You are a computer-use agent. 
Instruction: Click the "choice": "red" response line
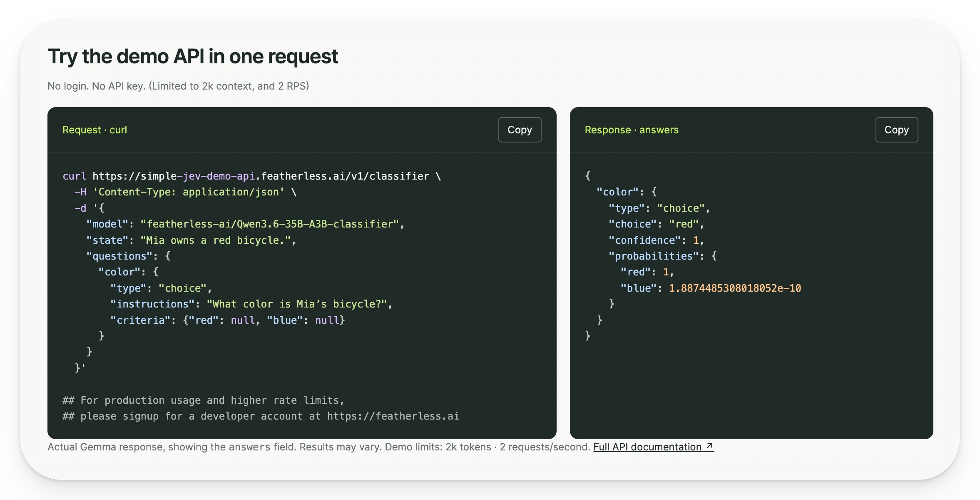pos(656,224)
